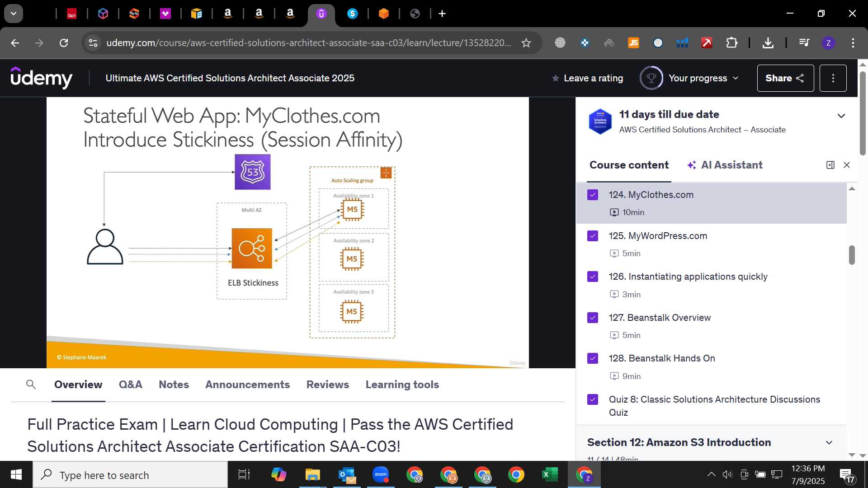
Task: Reload the page with the refresh icon
Action: pyautogui.click(x=64, y=43)
